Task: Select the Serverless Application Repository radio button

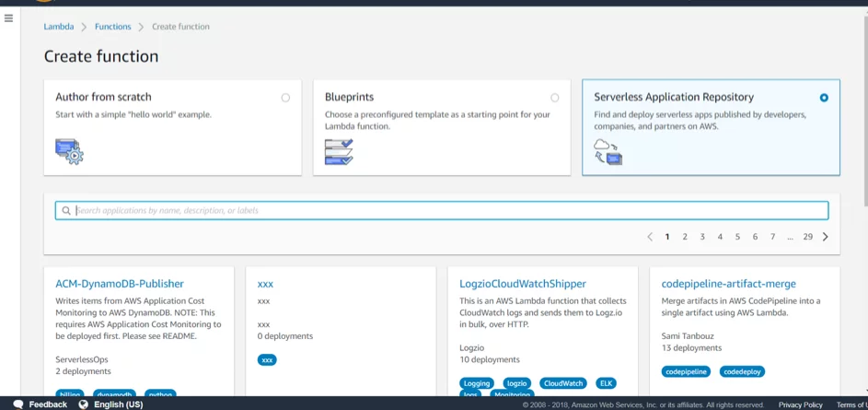Action: (824, 98)
